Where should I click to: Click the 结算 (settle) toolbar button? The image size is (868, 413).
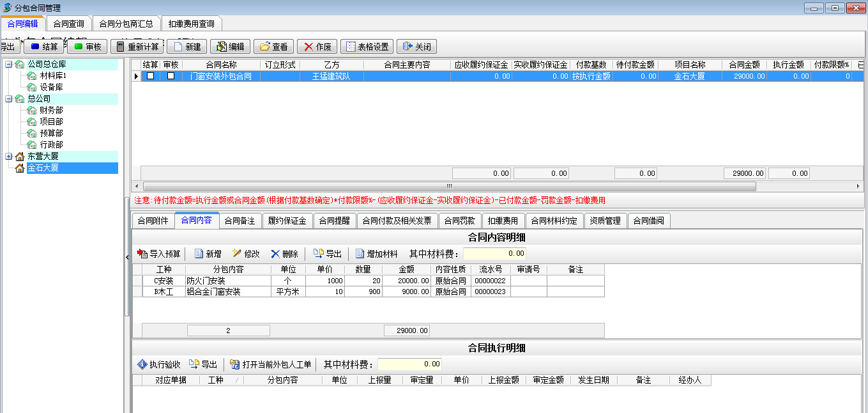coord(43,47)
